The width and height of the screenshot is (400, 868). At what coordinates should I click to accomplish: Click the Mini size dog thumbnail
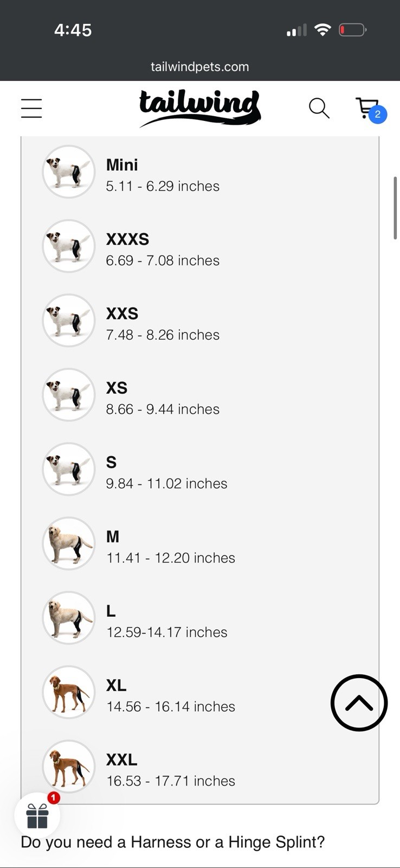pyautogui.click(x=69, y=172)
